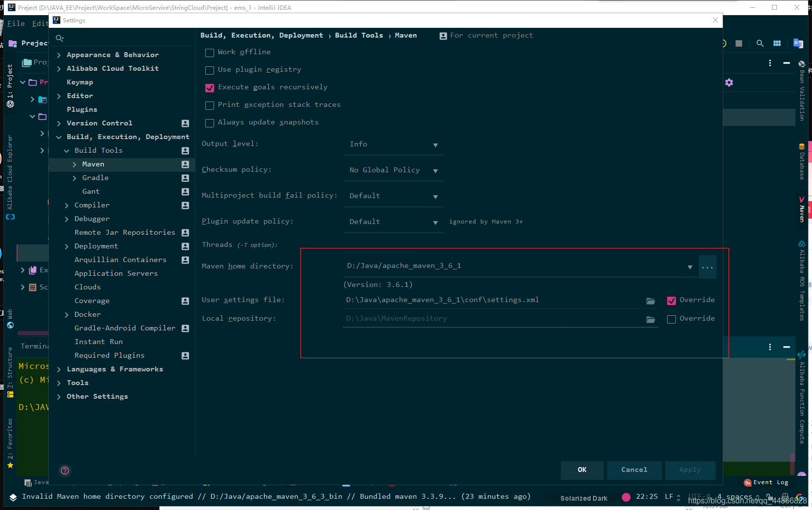Click the project-level icon beside Maven row

[x=185, y=164]
